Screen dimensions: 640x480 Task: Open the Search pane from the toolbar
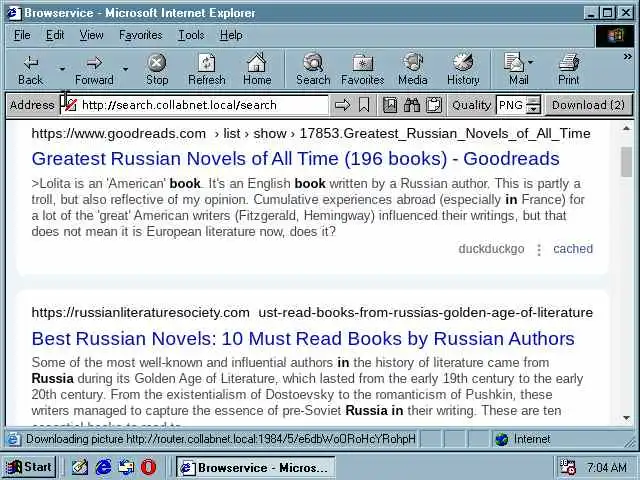313,70
